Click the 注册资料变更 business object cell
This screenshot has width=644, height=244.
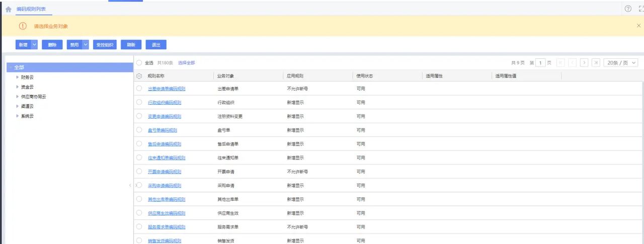[x=230, y=116]
